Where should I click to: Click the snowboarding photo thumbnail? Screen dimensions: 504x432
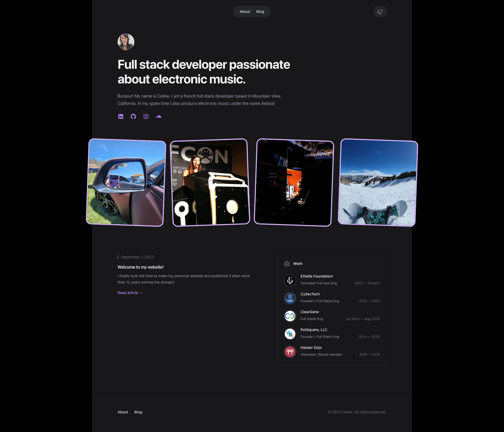coord(379,182)
